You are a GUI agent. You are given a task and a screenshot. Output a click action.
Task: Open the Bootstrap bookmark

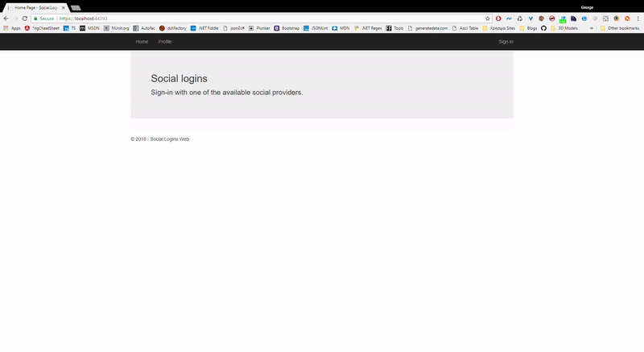point(287,28)
